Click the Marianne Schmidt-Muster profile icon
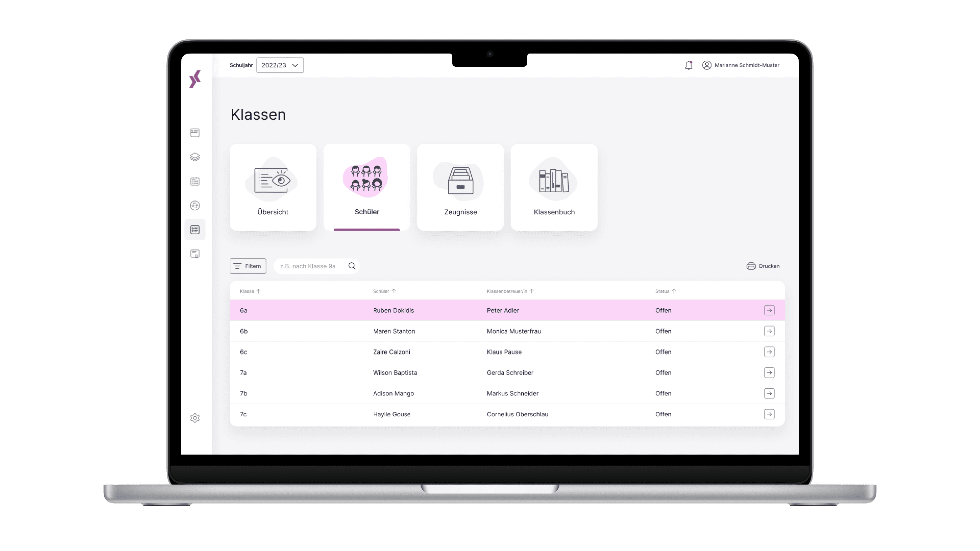Viewport: 980px width, 551px height. 707,65
